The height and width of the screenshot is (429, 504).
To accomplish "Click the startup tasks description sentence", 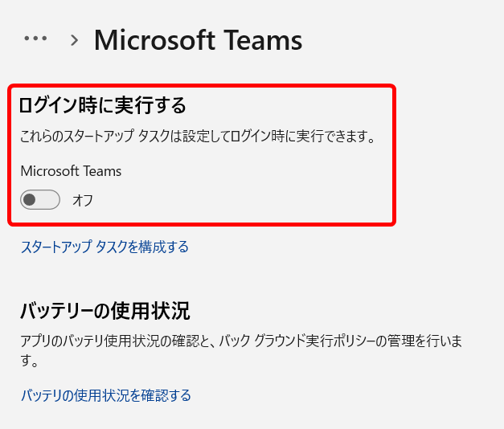I will point(198,137).
